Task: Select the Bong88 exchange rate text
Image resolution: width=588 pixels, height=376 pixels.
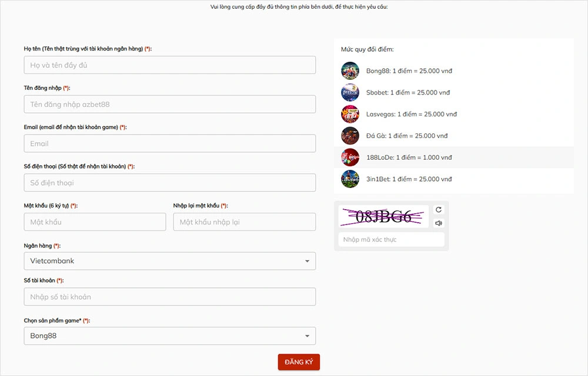Action: [x=409, y=70]
